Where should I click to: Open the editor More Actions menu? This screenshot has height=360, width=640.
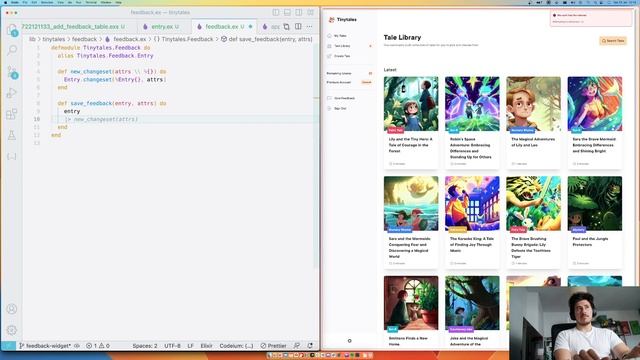click(x=309, y=27)
